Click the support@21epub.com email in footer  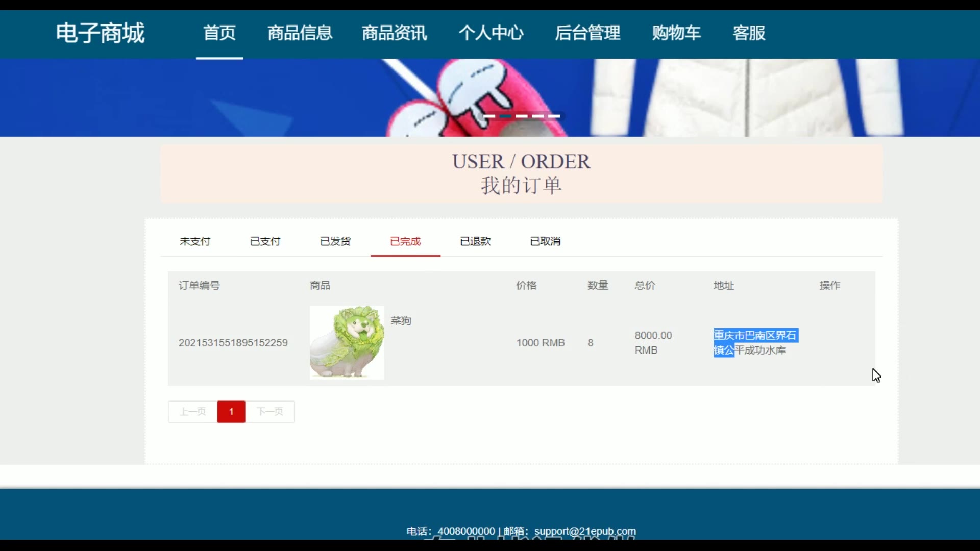[x=585, y=531]
